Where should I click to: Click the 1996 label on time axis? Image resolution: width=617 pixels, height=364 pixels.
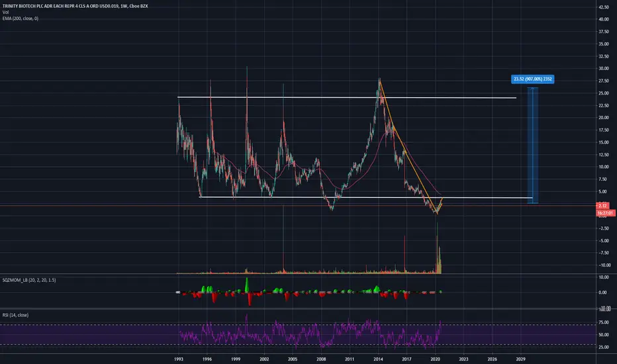pyautogui.click(x=207, y=359)
